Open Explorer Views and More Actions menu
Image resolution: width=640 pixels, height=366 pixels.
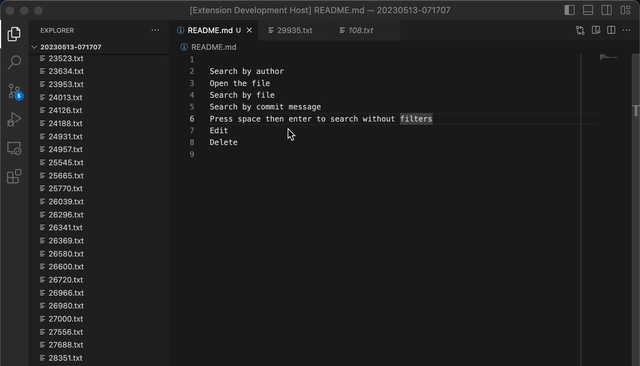click(155, 30)
